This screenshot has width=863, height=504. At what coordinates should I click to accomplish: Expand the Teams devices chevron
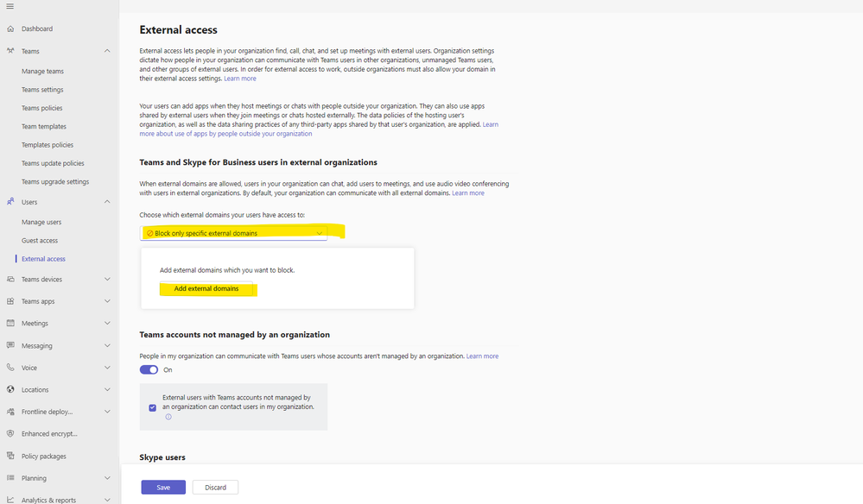click(x=107, y=280)
